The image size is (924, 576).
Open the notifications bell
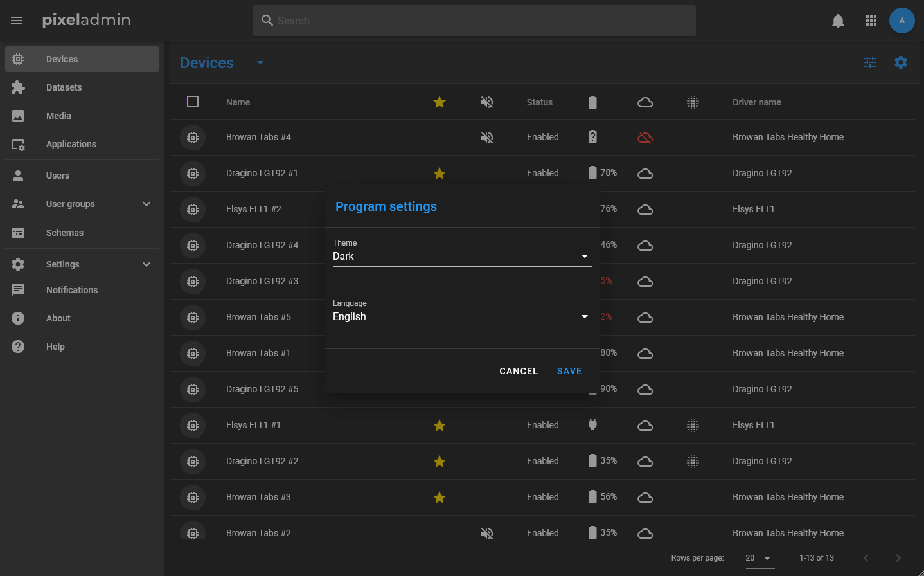click(x=838, y=21)
